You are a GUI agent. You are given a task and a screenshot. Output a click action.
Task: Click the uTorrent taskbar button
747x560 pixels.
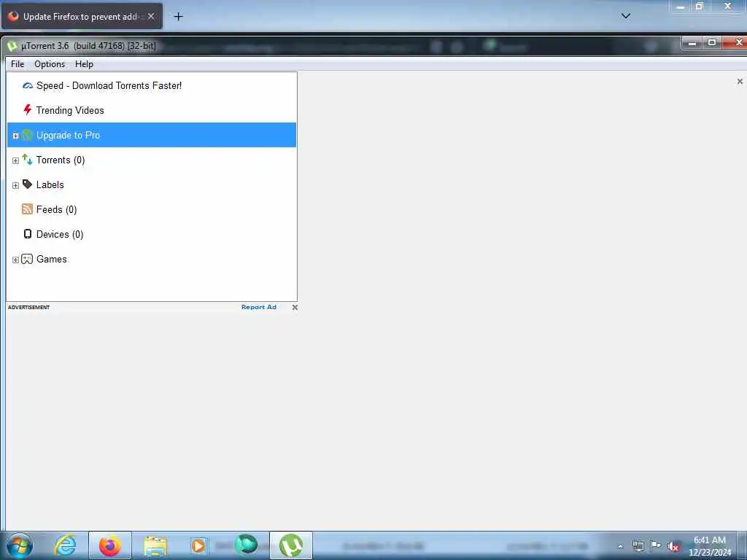[x=291, y=545]
